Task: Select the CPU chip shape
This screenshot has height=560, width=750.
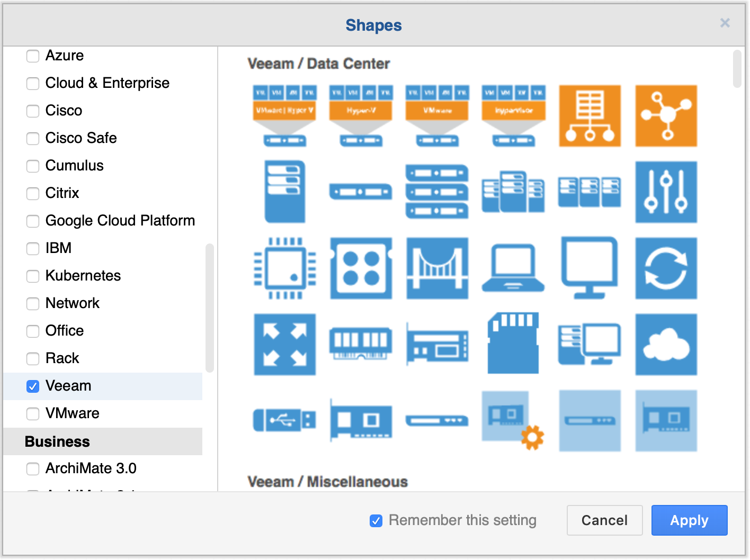Action: [284, 268]
